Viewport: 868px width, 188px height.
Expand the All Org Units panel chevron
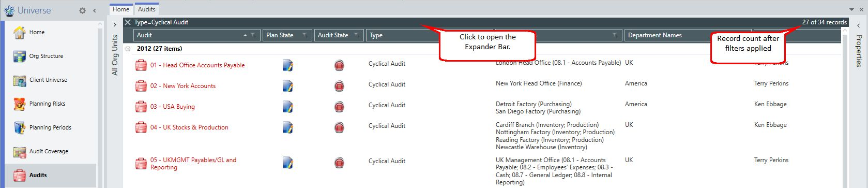[x=115, y=24]
